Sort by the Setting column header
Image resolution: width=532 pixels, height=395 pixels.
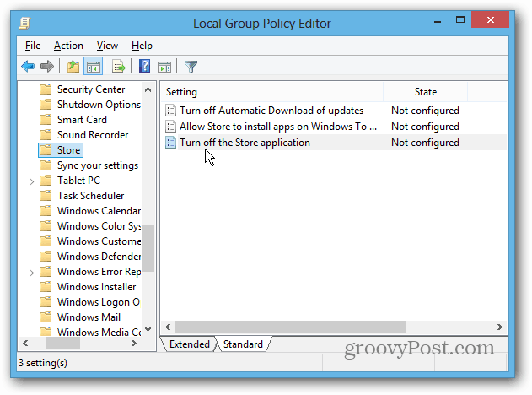pyautogui.click(x=271, y=92)
